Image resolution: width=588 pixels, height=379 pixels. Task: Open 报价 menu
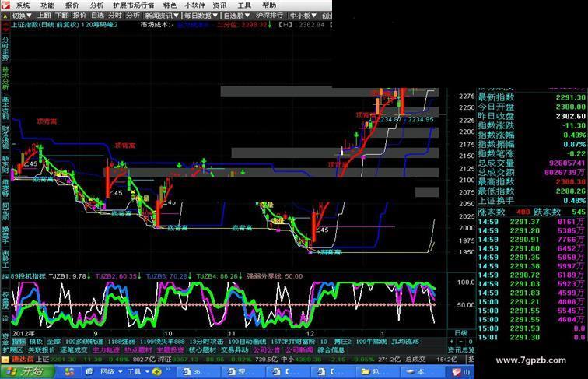coord(72,5)
